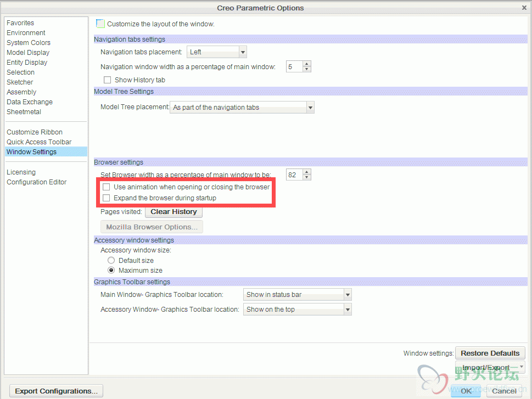Open Customize Ribbon page
The height and width of the screenshot is (399, 532).
point(35,132)
